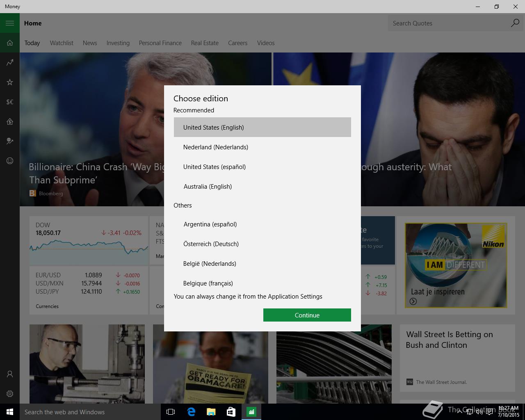Open the Personal Finance tab
The image size is (525, 420).
click(x=160, y=43)
